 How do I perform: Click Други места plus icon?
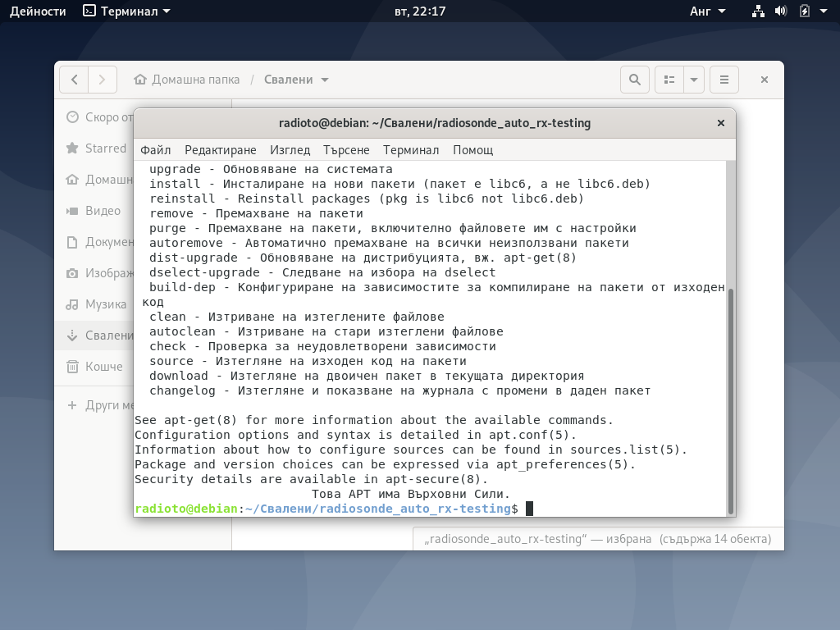[72, 405]
